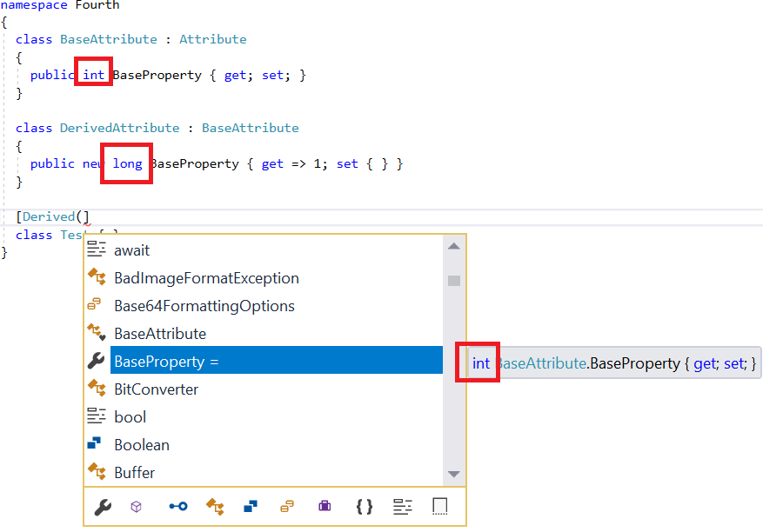Toggle the Delegates filter purple briefcase icon

[325, 506]
